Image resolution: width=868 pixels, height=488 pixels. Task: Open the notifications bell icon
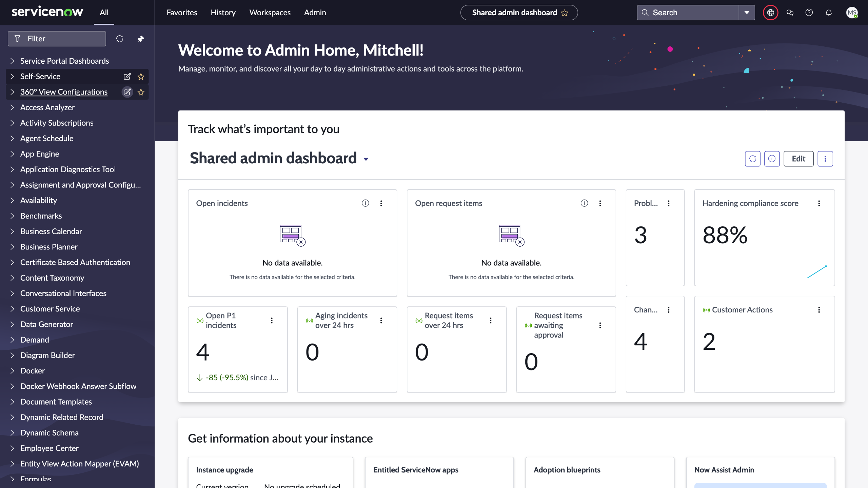pyautogui.click(x=829, y=13)
